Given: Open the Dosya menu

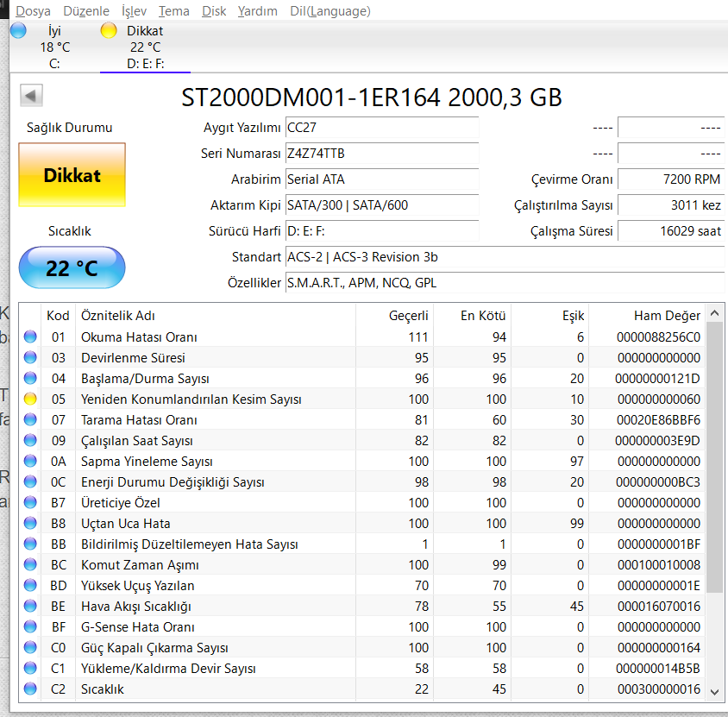Looking at the screenshot, I should pos(33,11).
